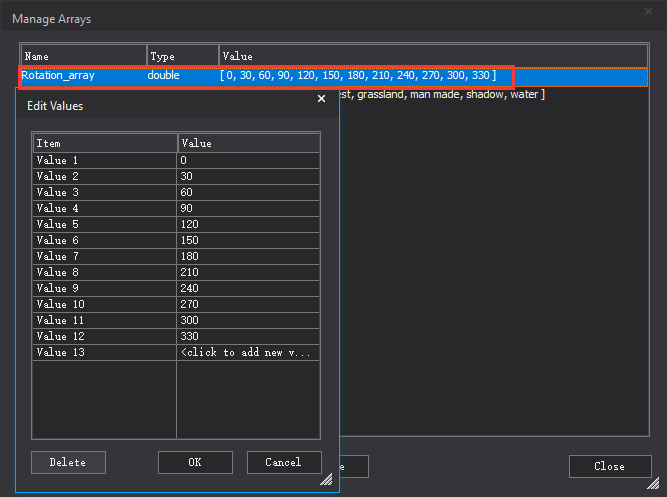667x497 pixels.
Task: Confirm values with OK button
Action: click(195, 462)
